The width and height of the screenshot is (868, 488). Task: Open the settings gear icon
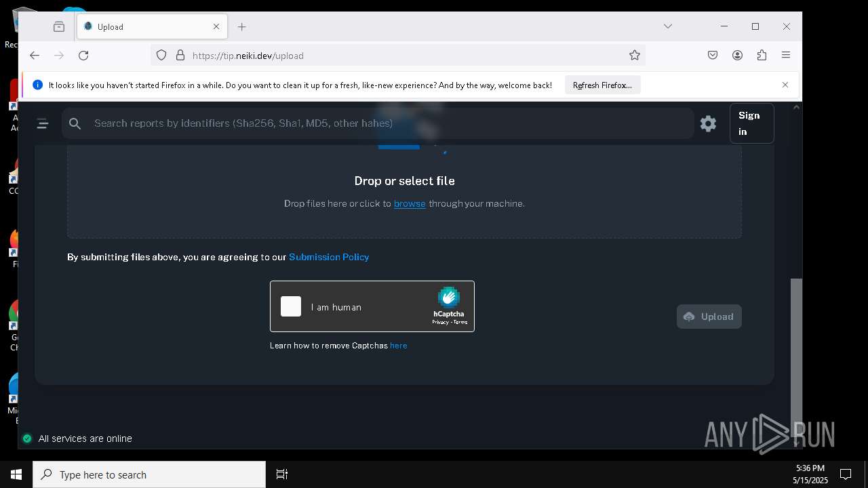tap(709, 123)
